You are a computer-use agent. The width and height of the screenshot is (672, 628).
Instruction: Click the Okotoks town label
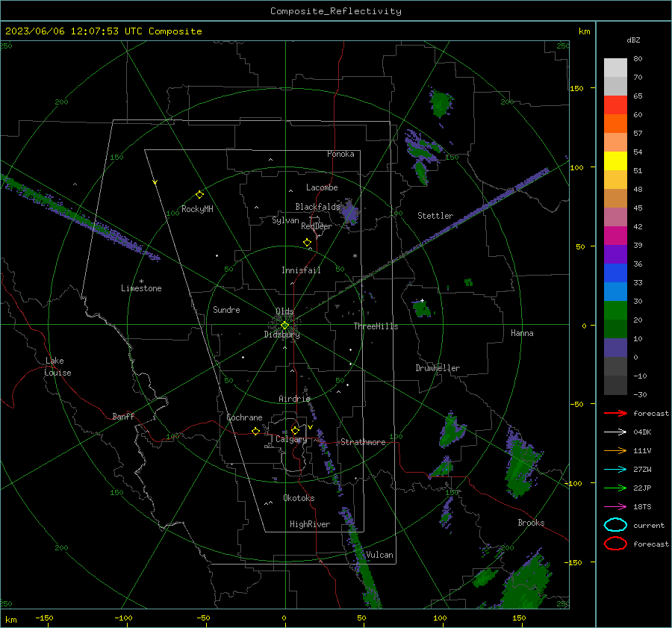tap(299, 498)
